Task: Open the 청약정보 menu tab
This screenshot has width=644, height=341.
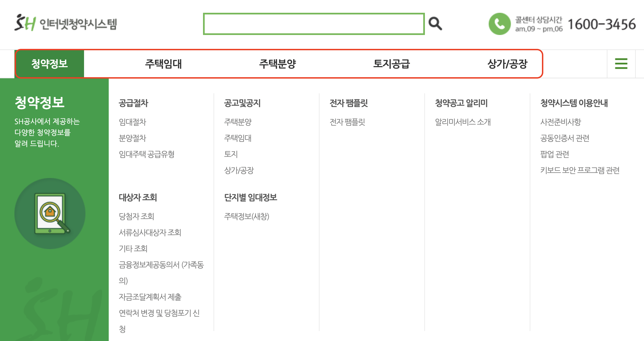Action: [x=49, y=64]
